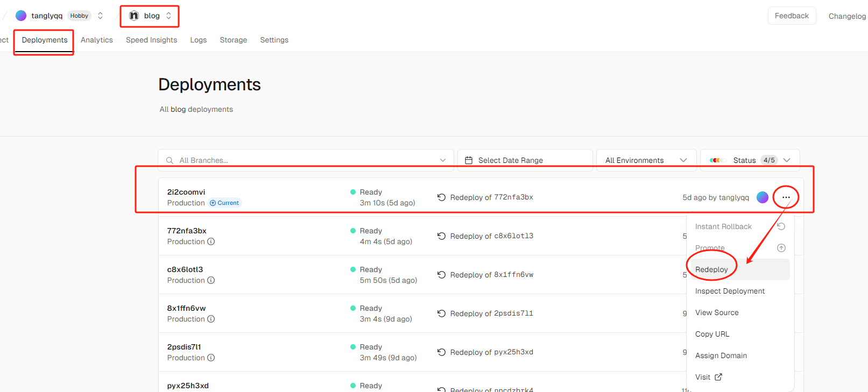This screenshot has width=868, height=392.
Task: Open deployment 2psdis7l1
Action: [x=184, y=347]
